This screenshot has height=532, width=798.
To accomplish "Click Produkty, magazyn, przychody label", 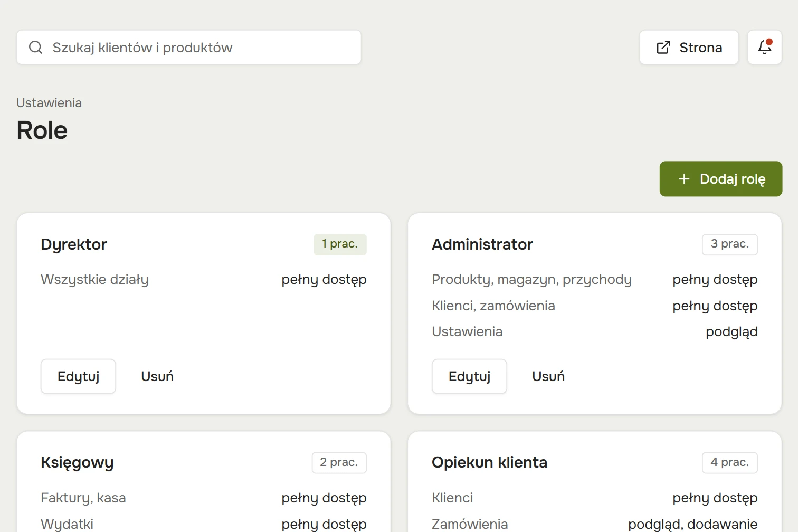I will tap(531, 280).
